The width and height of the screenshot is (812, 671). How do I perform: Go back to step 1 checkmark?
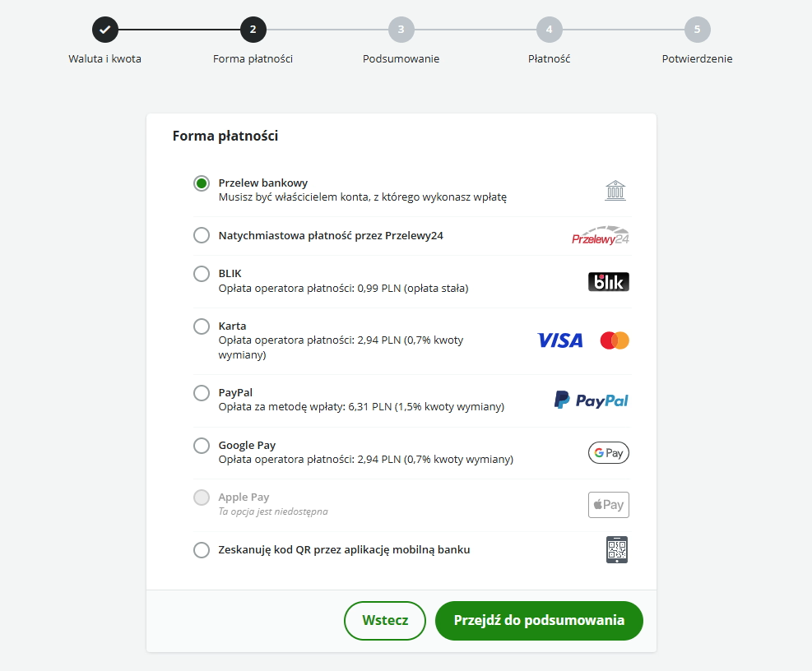[x=105, y=30]
